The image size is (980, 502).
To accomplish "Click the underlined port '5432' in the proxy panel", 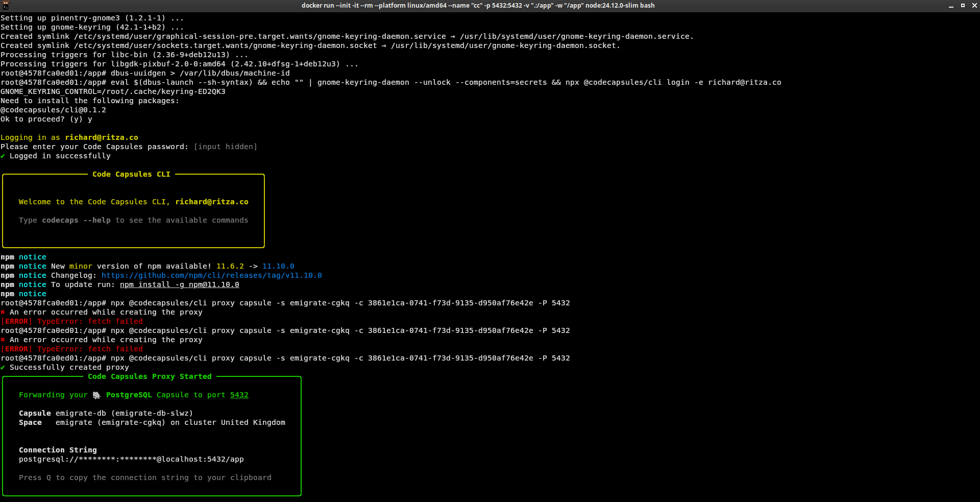I will pos(239,395).
